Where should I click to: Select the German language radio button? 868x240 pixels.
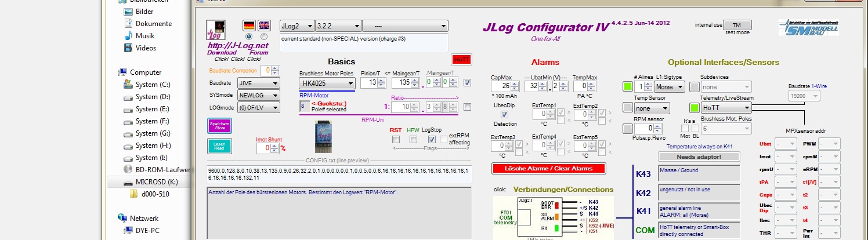[249, 37]
